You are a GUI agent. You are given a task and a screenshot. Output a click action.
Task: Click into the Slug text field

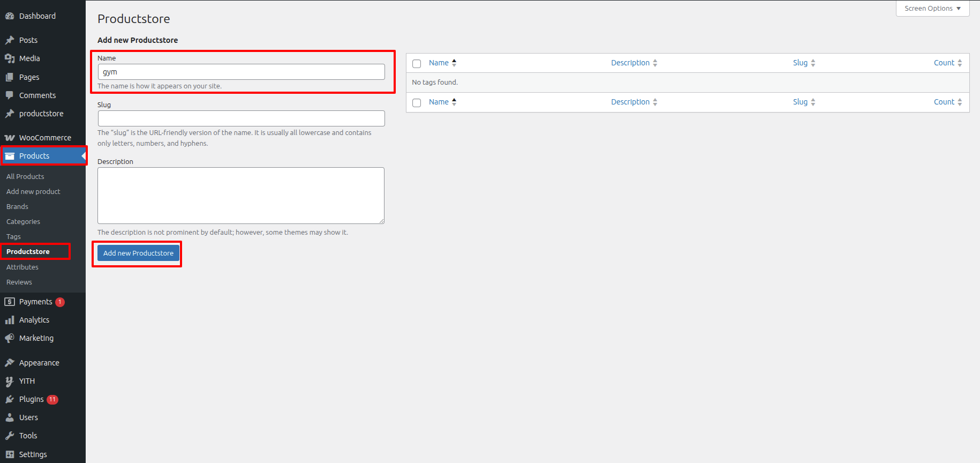pos(241,118)
